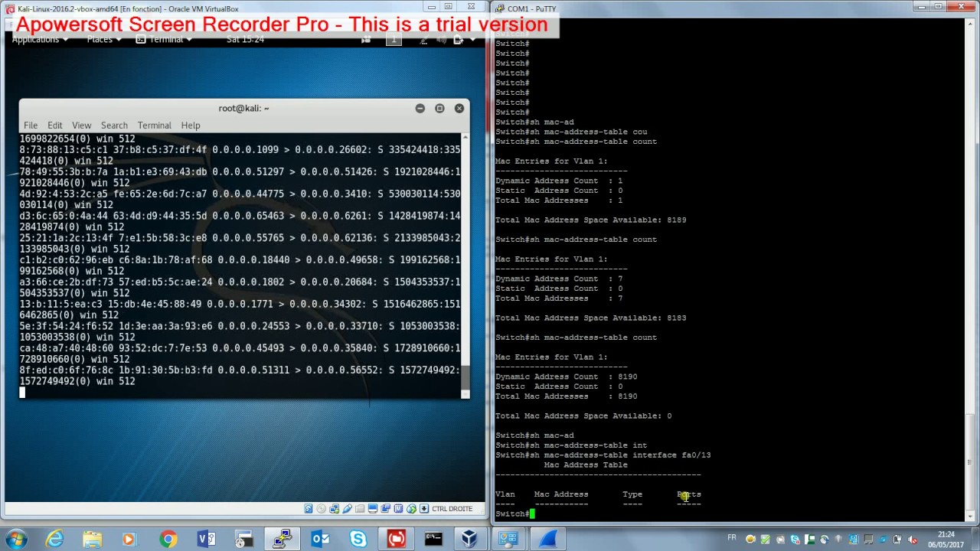Image resolution: width=980 pixels, height=551 pixels.
Task: Click Kali terminal vertical scrollbar thumb
Action: 465,377
